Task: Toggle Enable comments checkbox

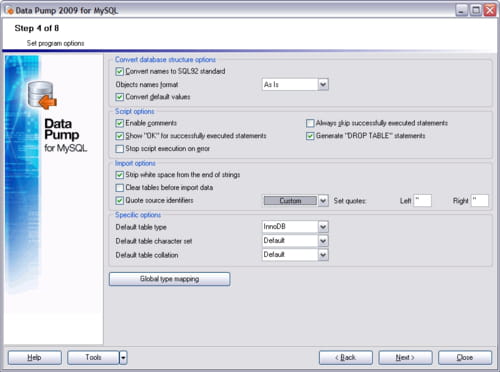Action: pos(119,123)
